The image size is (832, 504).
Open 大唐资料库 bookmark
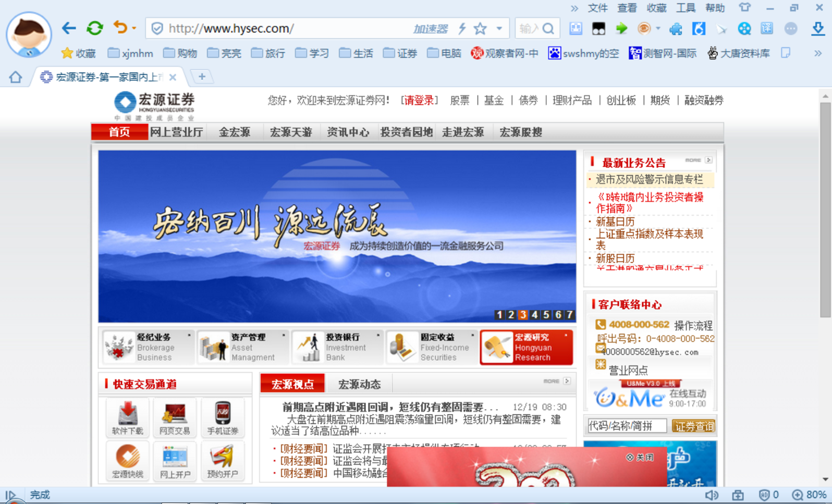[x=739, y=53]
